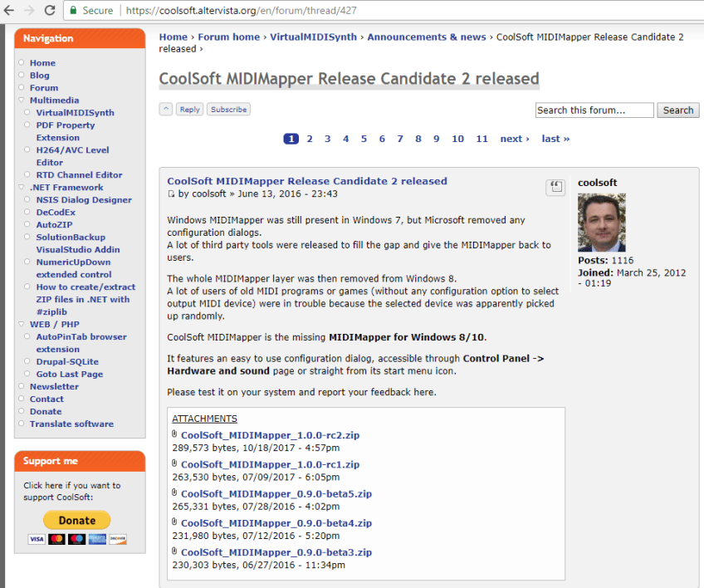The width and height of the screenshot is (704, 588).
Task: Download CoolSoft_MIDIMapper_1.0.0-rc1.zip attachment
Action: coord(270,464)
